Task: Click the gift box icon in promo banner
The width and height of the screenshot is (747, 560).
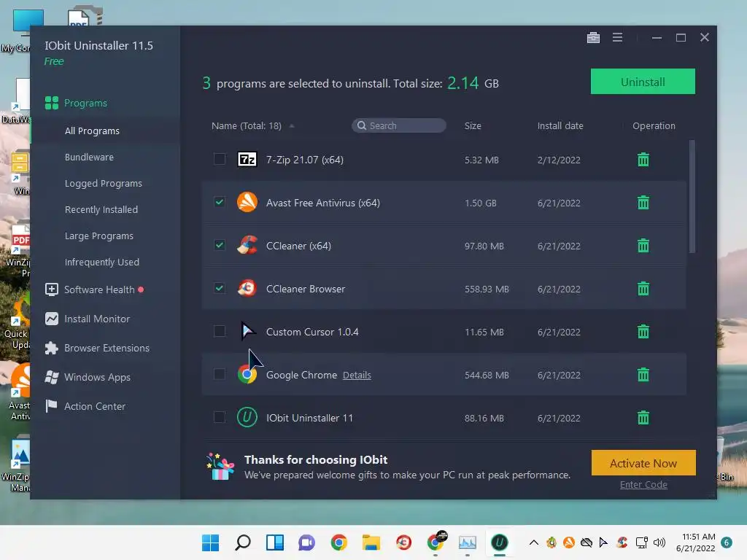Action: (220, 466)
